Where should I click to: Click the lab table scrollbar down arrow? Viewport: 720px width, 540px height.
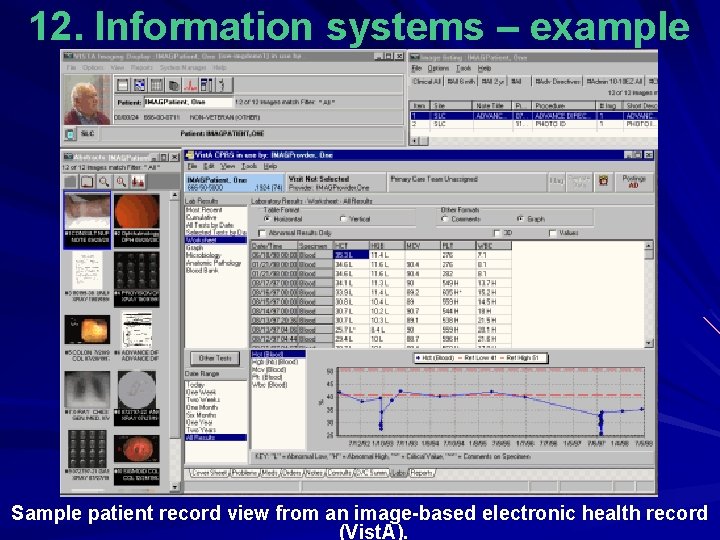pos(649,343)
